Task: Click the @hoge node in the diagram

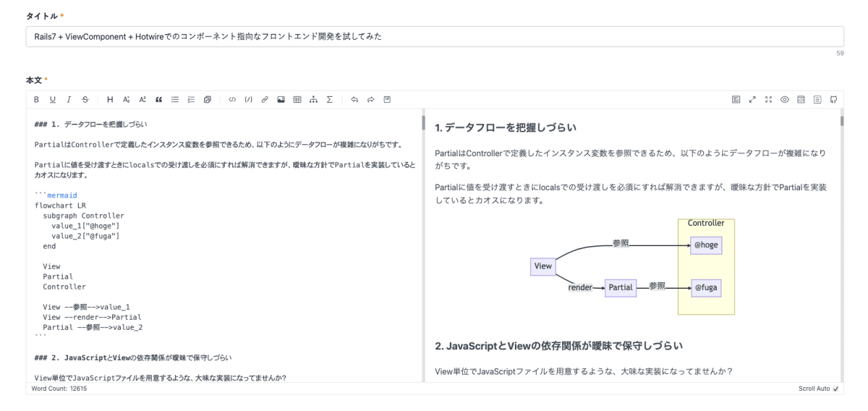Action: 706,245
